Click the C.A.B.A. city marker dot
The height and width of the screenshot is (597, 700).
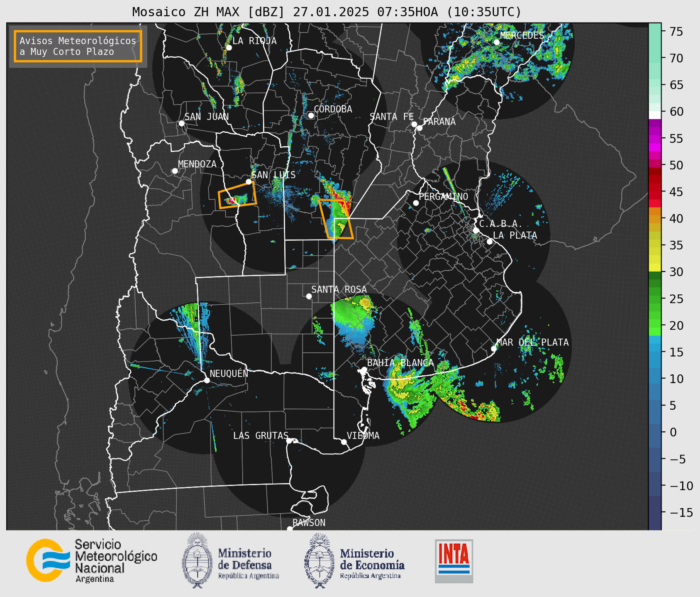pyautogui.click(x=476, y=230)
